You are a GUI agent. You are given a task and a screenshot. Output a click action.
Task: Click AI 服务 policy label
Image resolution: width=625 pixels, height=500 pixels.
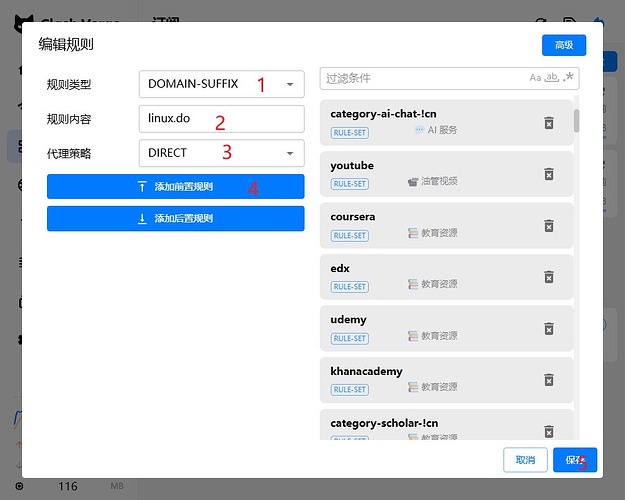click(x=436, y=130)
